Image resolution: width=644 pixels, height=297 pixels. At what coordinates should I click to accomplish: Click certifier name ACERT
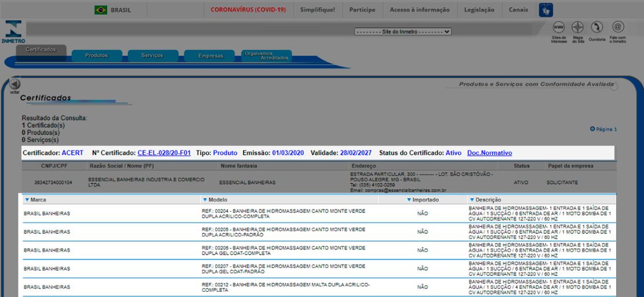[x=73, y=153]
